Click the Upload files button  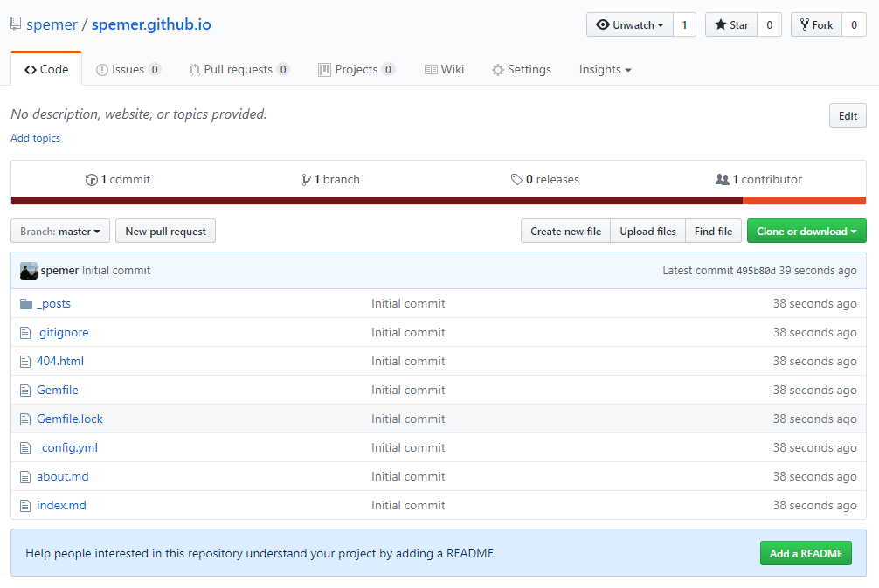[647, 231]
